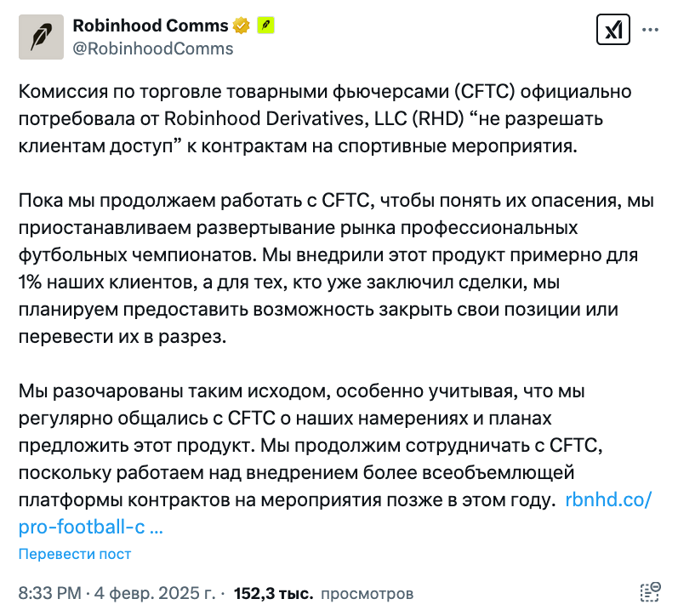Click the green Robinhood affiliate badge

[266, 26]
